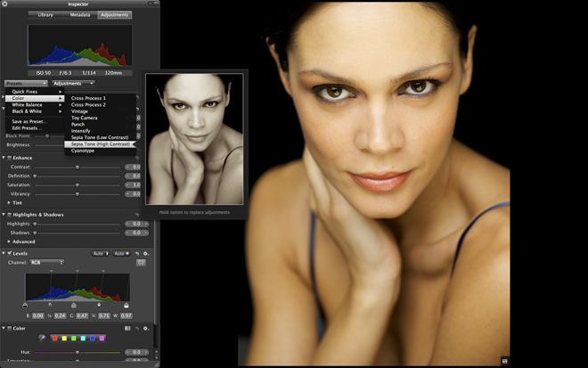This screenshot has width=588, height=368.
Task: Apply the Cross Process 1 preset
Action: (100, 98)
